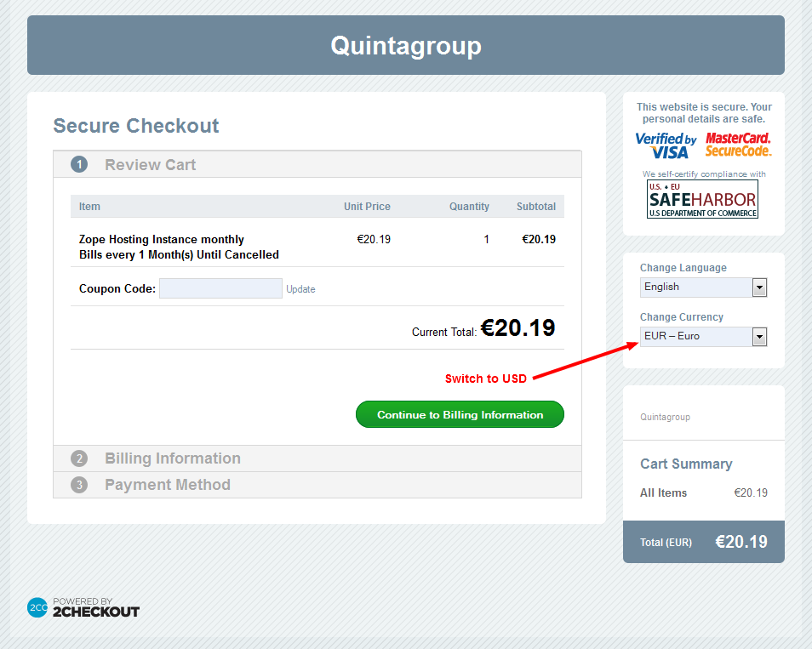
Task: Click the Total (EUR) summary bar
Action: 703,542
